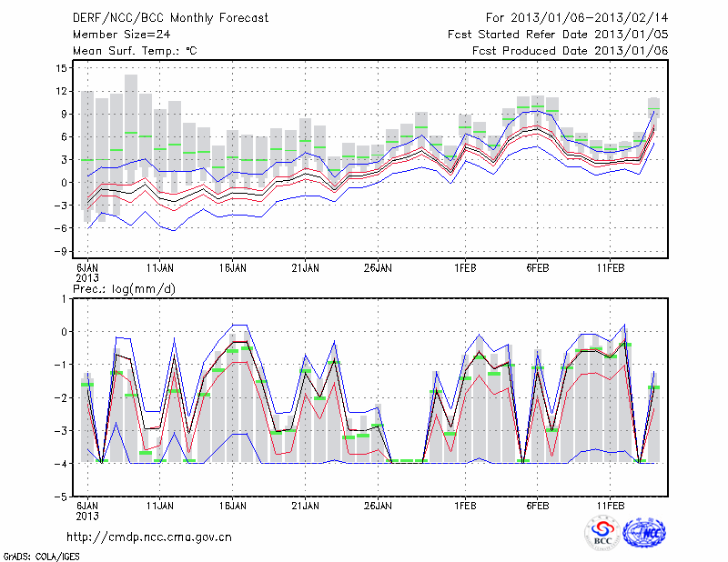Select the Fcst Started Refer Date line
Screen dimensions: 728x562
[558, 35]
